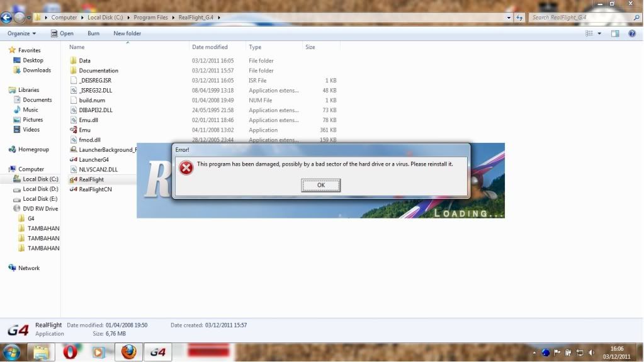Click Local Disk (C:) in address breadcrumb
The width and height of the screenshot is (644, 362).
(x=105, y=18)
